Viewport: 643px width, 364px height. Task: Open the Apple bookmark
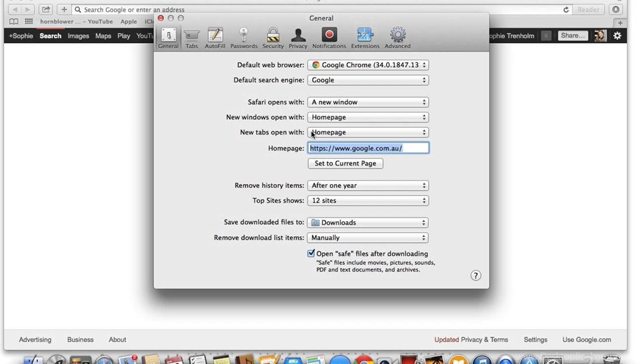coord(129,21)
